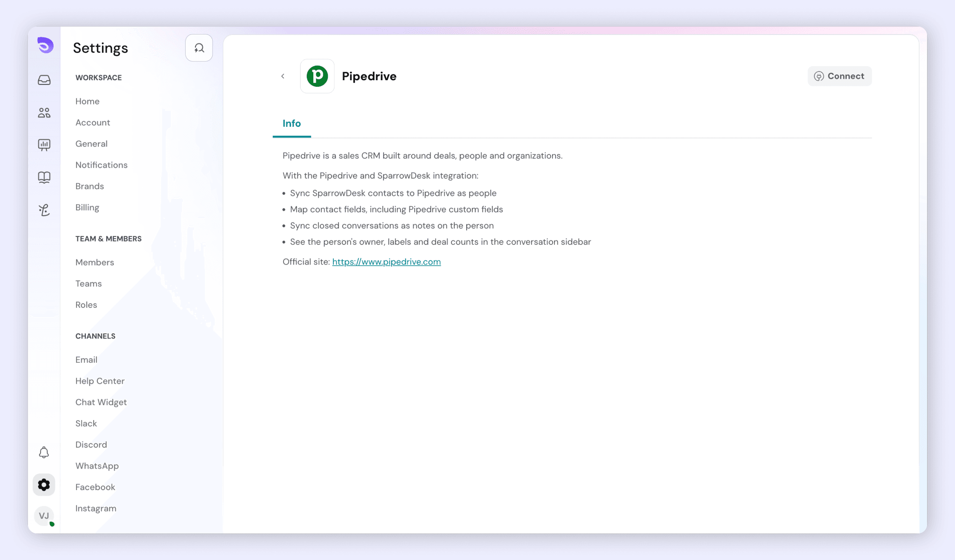Viewport: 955px width, 560px height.
Task: Open Account settings
Action: click(x=93, y=123)
